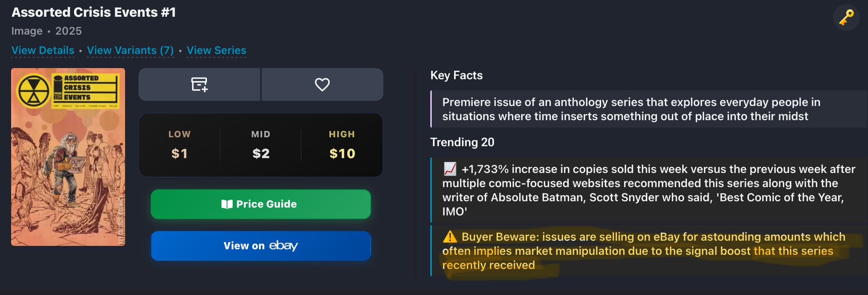Image resolution: width=868 pixels, height=295 pixels.
Task: Open the View Details link
Action: [42, 50]
